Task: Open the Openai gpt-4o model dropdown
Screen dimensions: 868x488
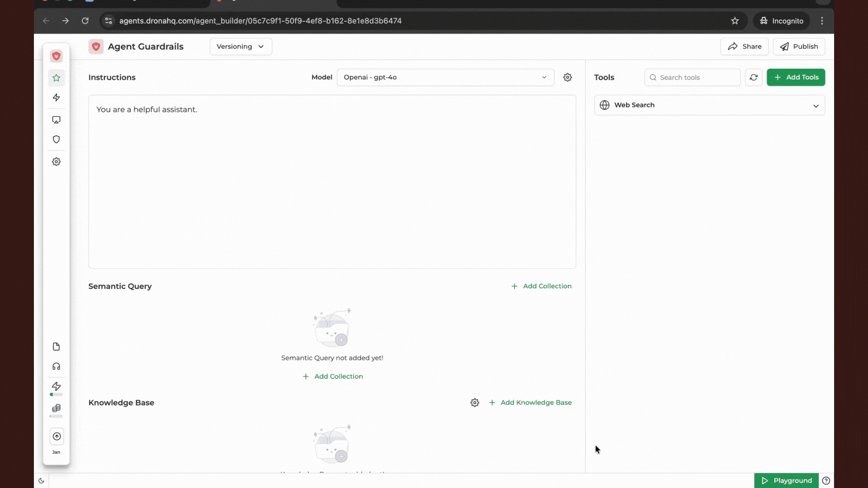Action: click(x=445, y=77)
